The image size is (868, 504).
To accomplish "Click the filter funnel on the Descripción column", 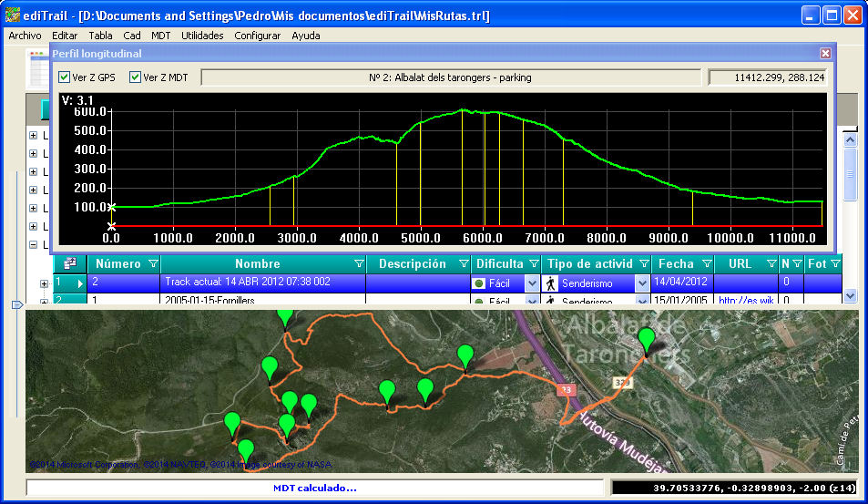I will pos(464,263).
